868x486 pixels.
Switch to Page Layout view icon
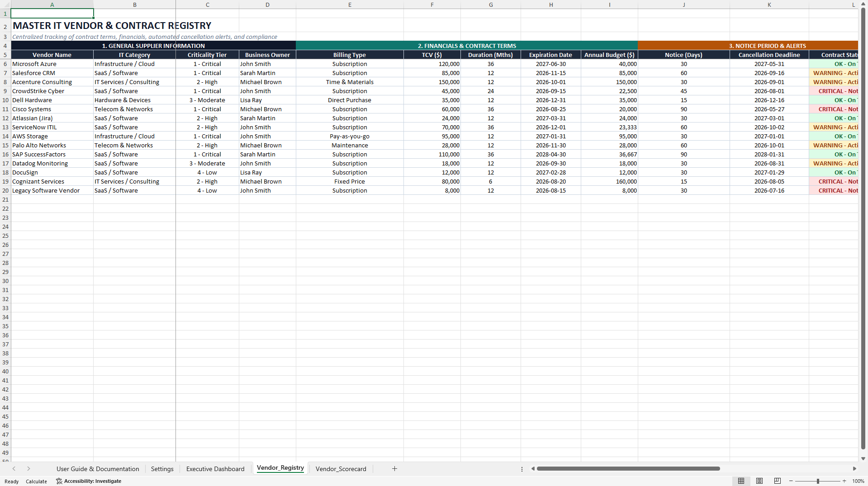(759, 481)
